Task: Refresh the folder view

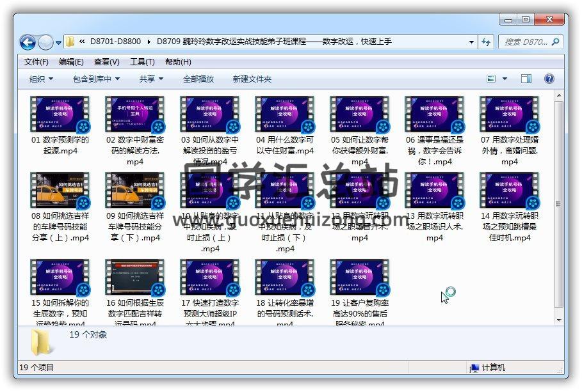Action: point(486,42)
